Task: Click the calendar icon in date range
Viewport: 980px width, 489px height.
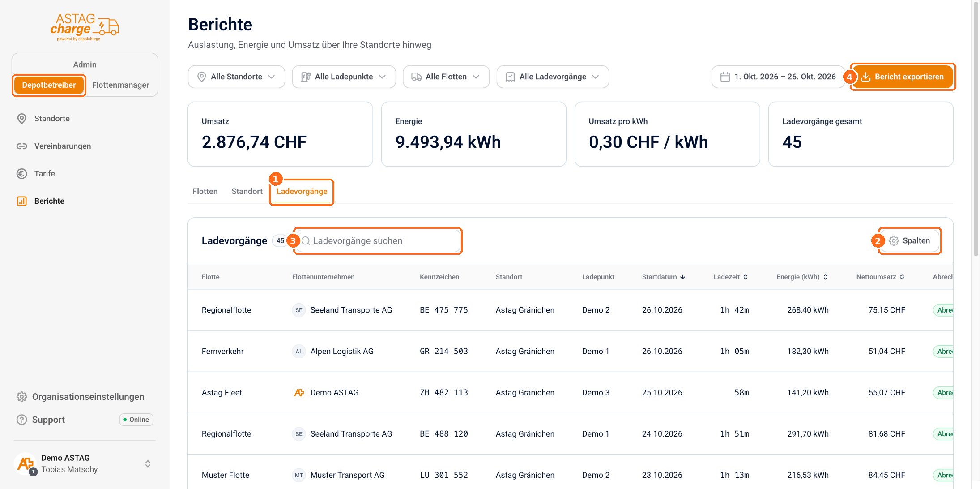Action: pyautogui.click(x=725, y=77)
